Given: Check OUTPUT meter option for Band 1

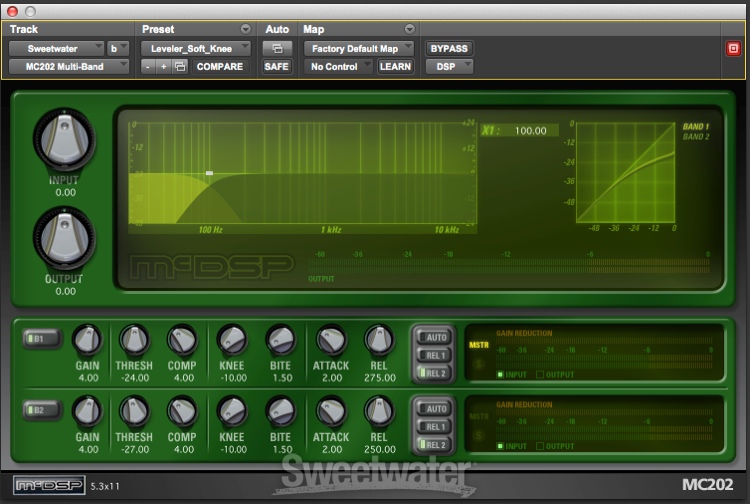Looking at the screenshot, I should click(540, 374).
